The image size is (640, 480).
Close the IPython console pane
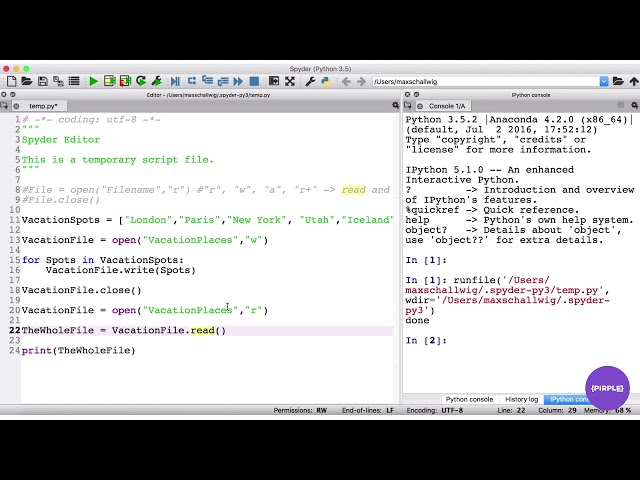coord(407,94)
